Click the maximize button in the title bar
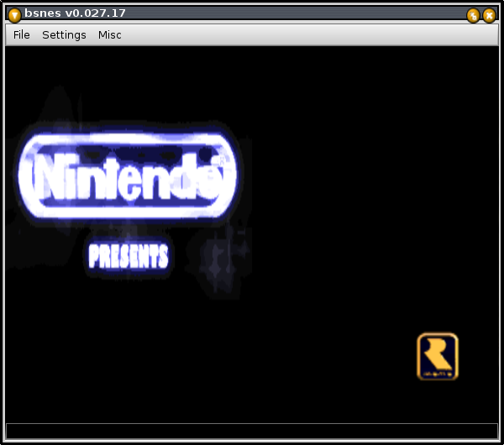 point(473,15)
